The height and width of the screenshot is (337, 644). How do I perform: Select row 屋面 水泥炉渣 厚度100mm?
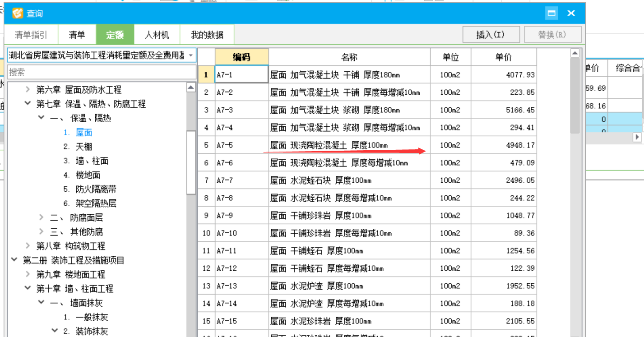pos(349,286)
